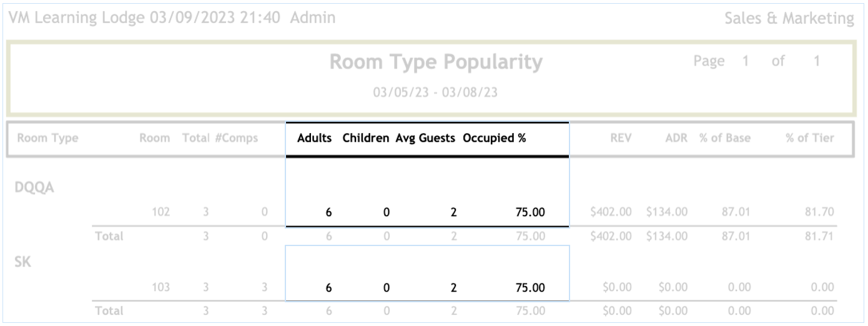Screen dimensions: 868x326
Task: Click the ADR column header
Action: [676, 139]
